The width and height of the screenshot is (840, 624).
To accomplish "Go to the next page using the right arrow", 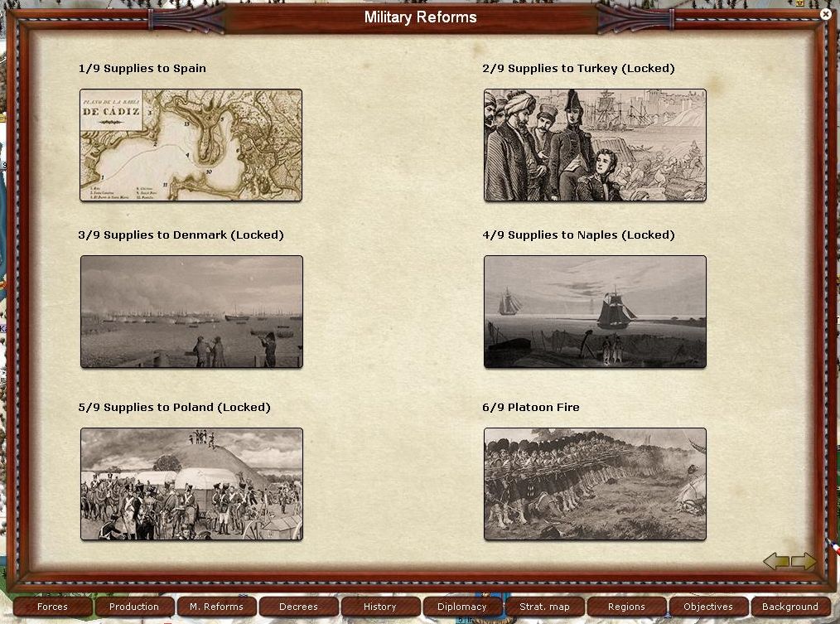I will 804,562.
